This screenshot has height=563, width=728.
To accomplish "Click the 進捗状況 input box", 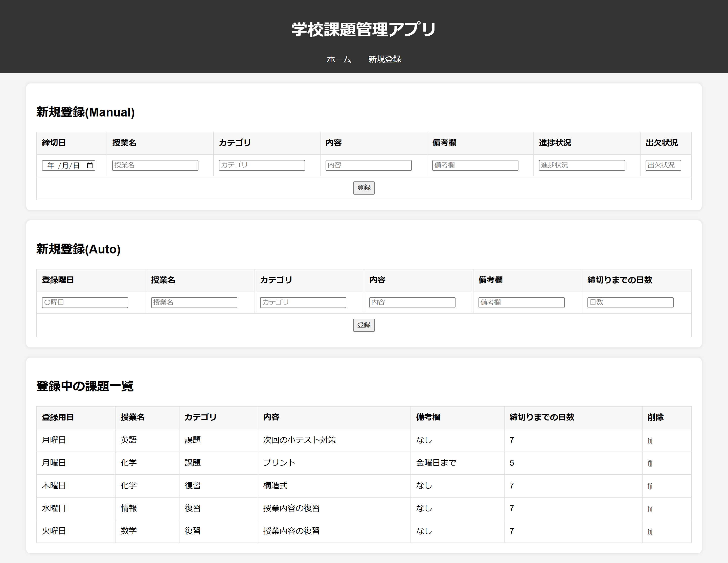I will pos(581,165).
